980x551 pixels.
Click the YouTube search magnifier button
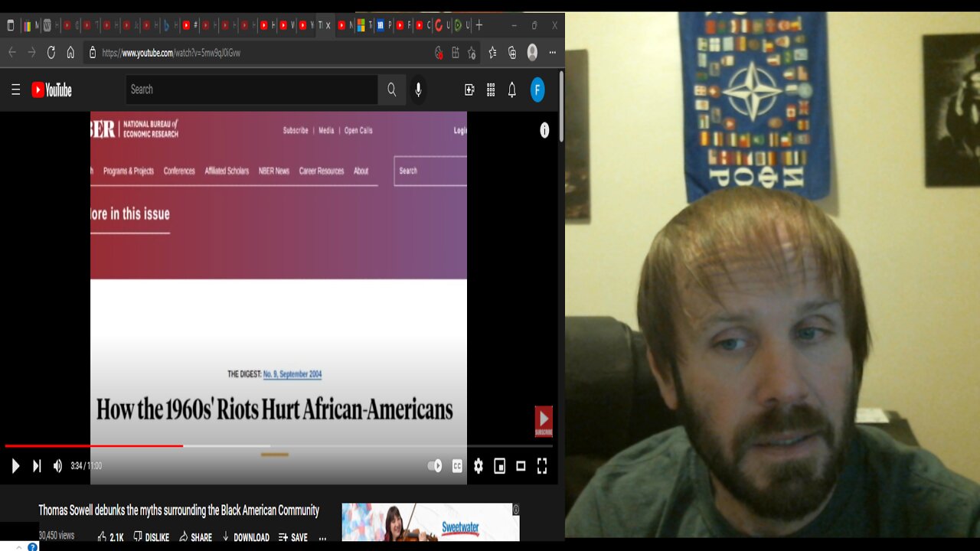coord(391,90)
